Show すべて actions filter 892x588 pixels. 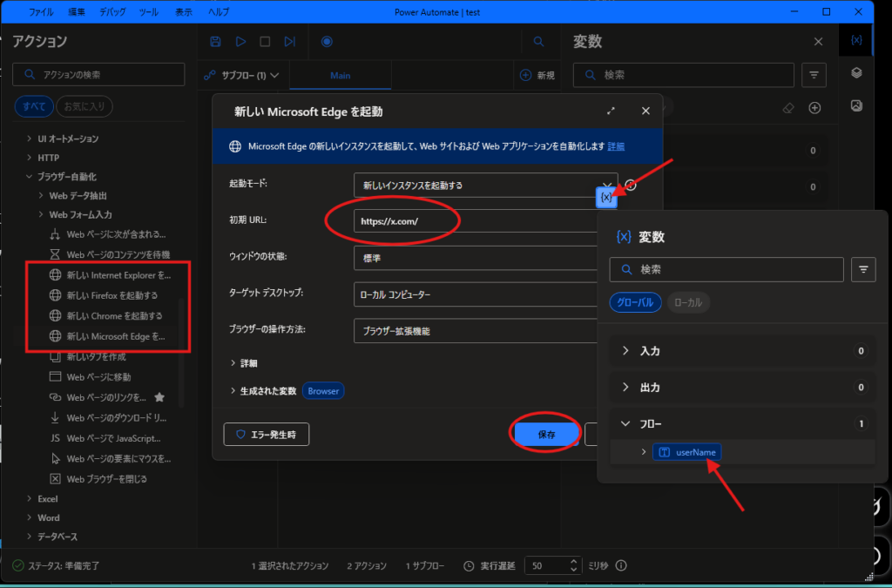34,106
